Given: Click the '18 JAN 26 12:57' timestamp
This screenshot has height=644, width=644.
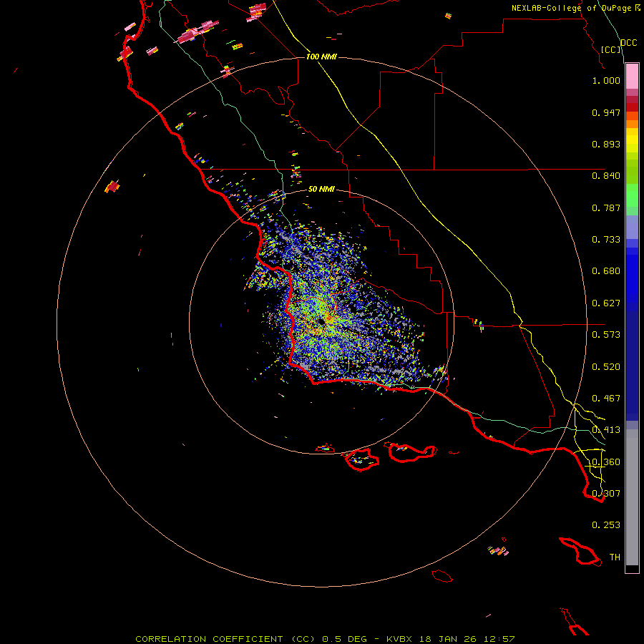Looking at the screenshot, I should pyautogui.click(x=467, y=639).
